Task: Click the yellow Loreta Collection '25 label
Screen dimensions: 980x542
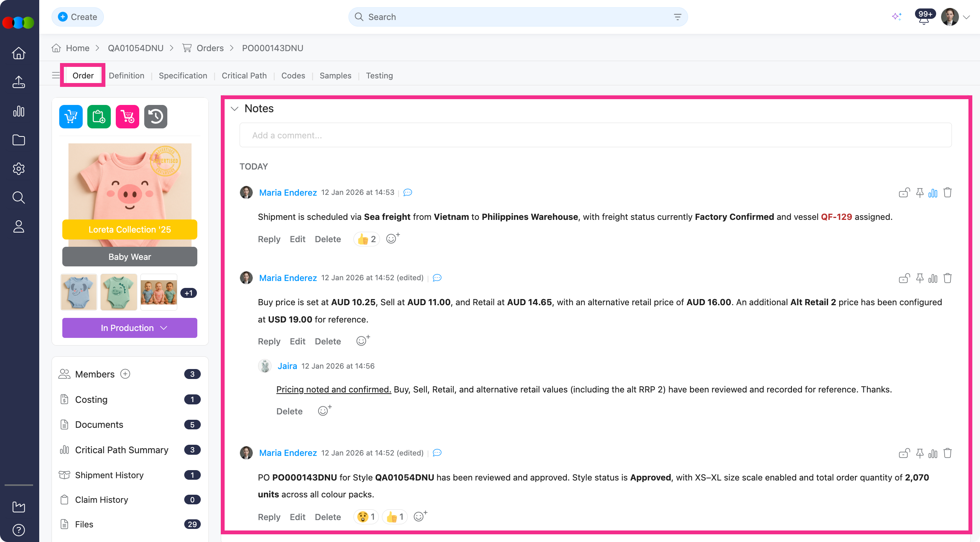Action: pos(130,229)
